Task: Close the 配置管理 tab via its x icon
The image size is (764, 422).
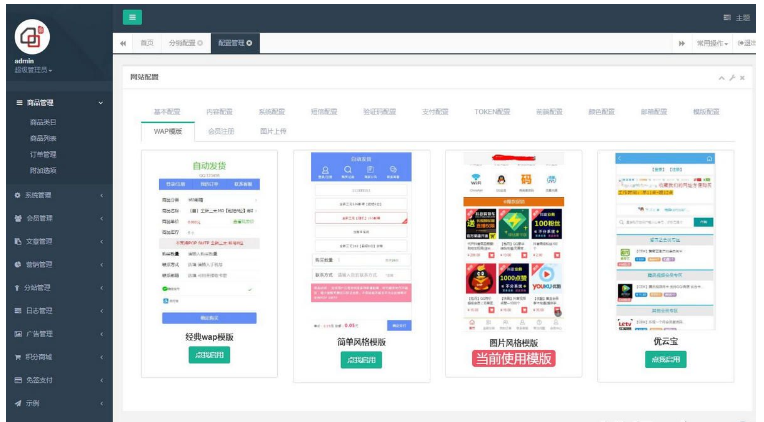Action: point(249,43)
